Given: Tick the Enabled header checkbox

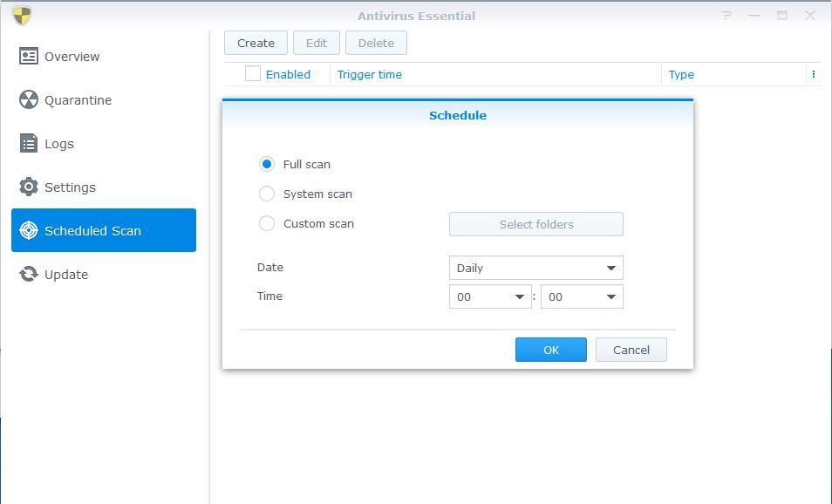Looking at the screenshot, I should click(253, 74).
